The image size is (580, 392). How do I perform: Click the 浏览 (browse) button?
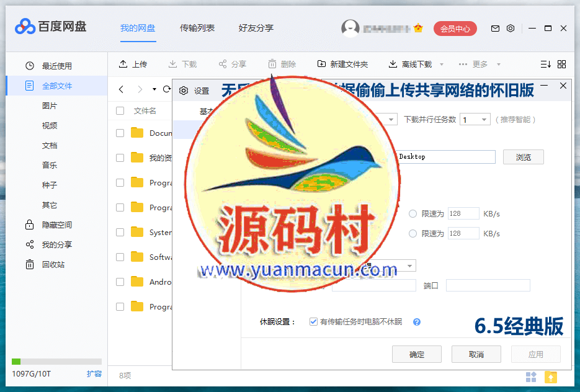[523, 157]
